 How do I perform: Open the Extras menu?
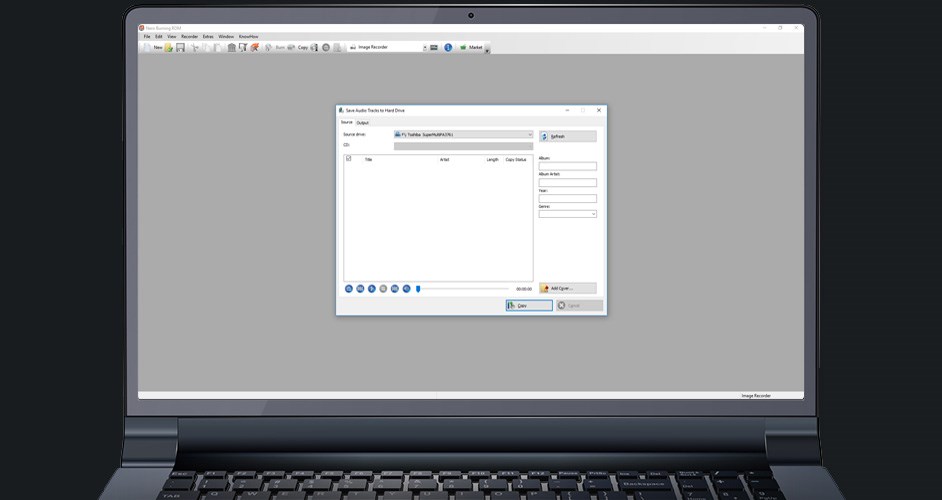pyautogui.click(x=208, y=37)
